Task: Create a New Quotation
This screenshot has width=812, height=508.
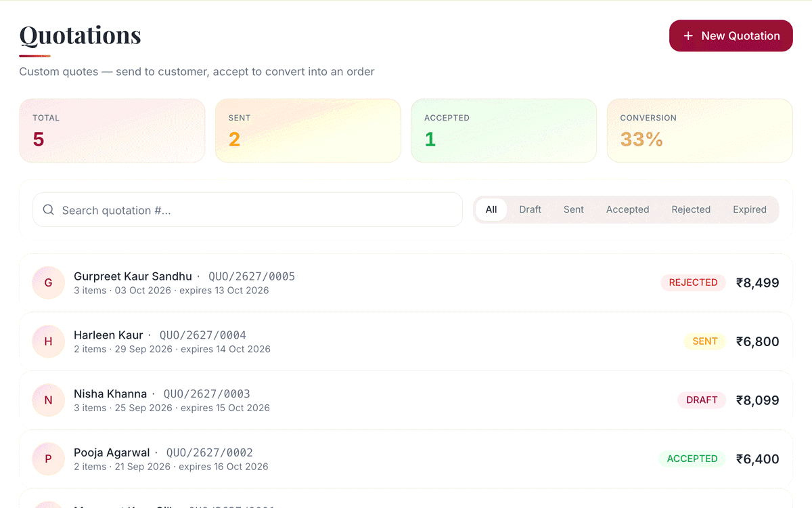Action: (x=731, y=36)
